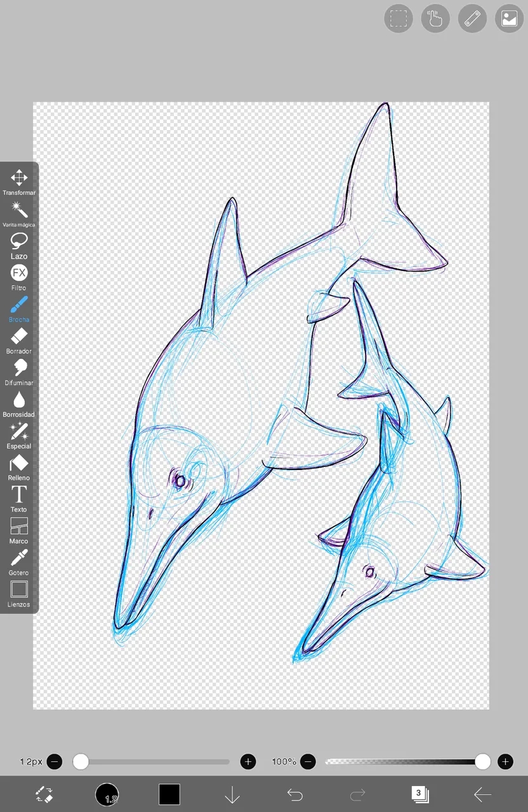
Task: Increase brush size with plus button
Action: (248, 761)
